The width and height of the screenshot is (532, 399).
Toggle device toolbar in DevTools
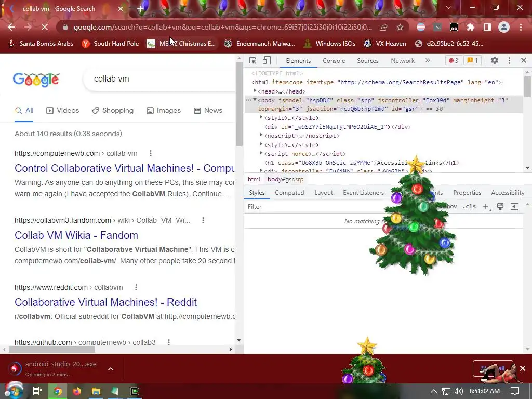pos(267,60)
